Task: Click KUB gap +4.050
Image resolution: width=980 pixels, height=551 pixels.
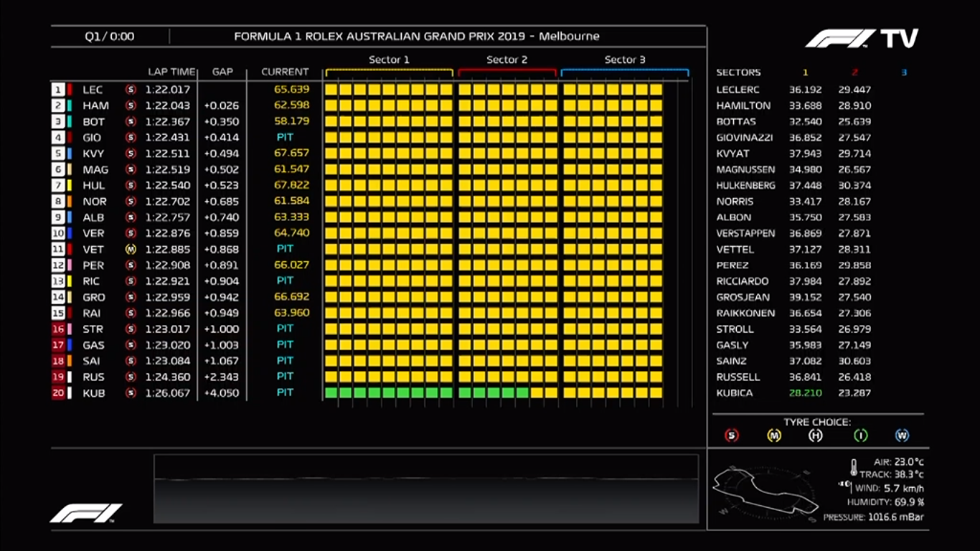Action: pyautogui.click(x=222, y=393)
